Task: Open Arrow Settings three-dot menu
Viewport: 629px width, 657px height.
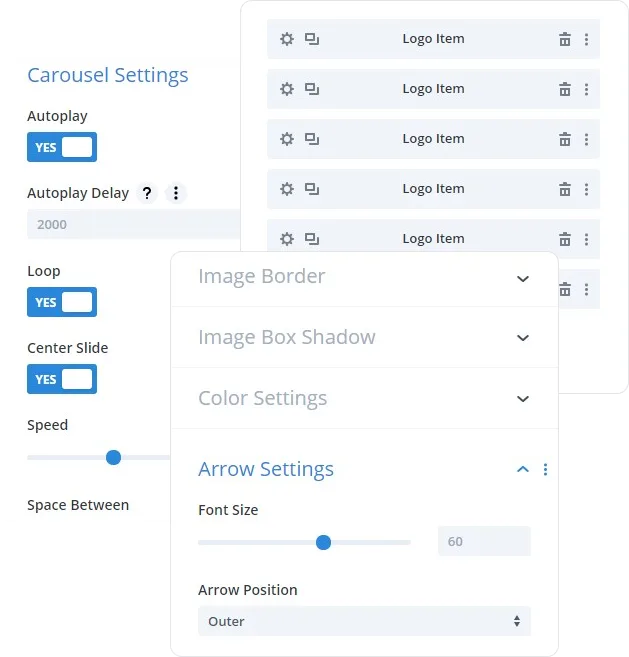Action: tap(545, 469)
